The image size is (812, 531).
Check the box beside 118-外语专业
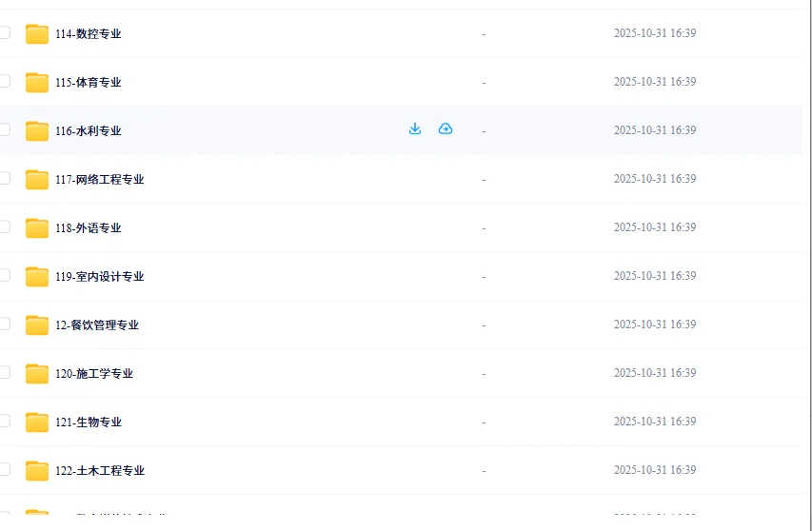click(x=4, y=226)
